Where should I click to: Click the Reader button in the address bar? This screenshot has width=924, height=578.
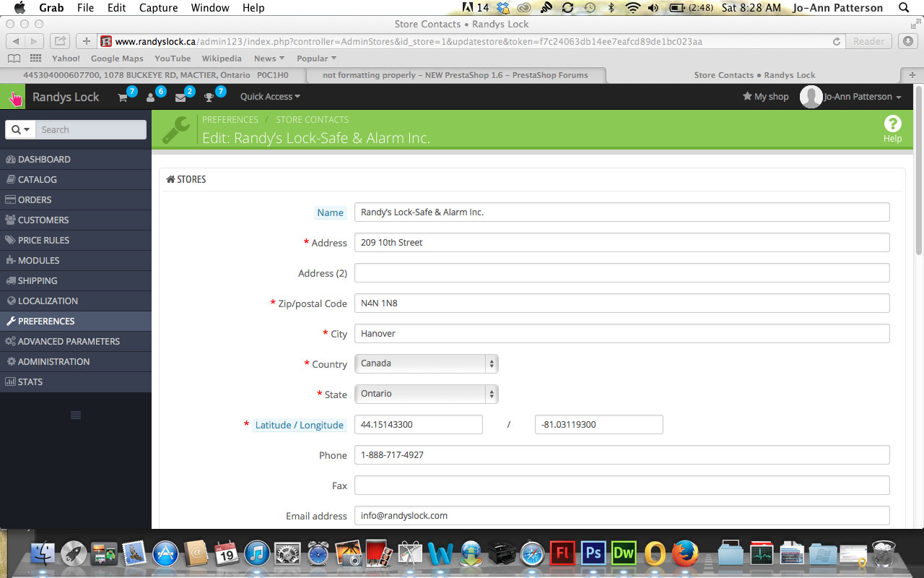[869, 41]
